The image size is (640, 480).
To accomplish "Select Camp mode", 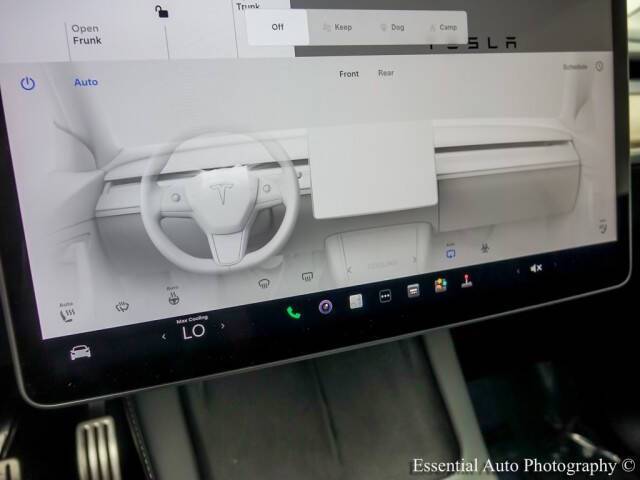I will point(443,27).
